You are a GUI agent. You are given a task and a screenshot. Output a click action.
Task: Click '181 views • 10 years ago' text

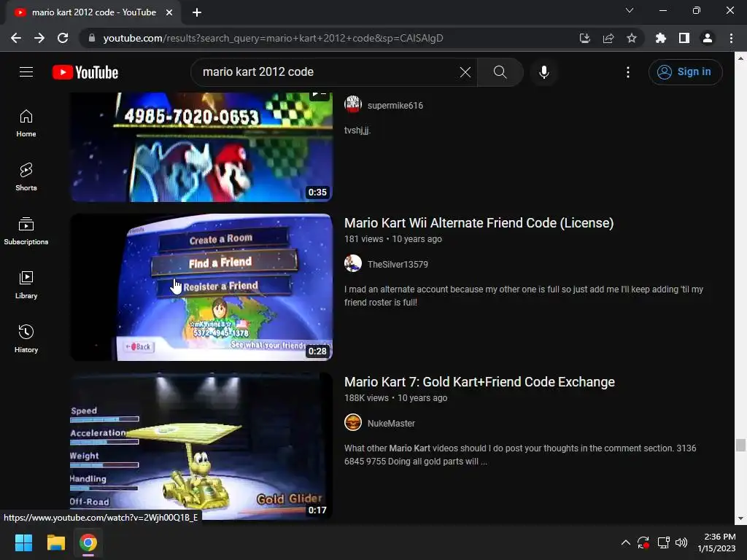393,239
